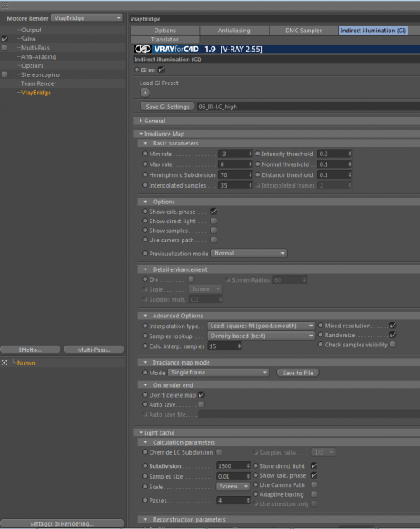The image size is (420, 529).
Task: Select Anti-Aliasing in the settings list
Action: click(x=39, y=57)
